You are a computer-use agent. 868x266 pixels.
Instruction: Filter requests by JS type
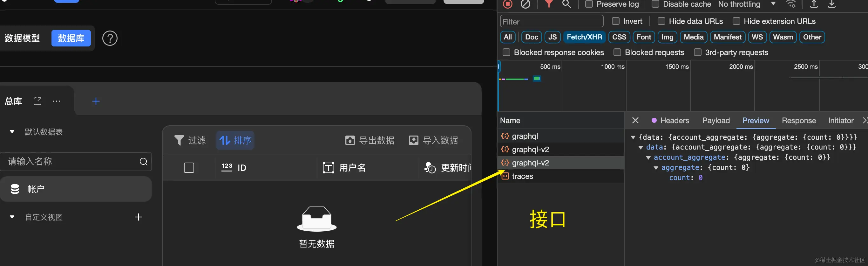tap(553, 37)
